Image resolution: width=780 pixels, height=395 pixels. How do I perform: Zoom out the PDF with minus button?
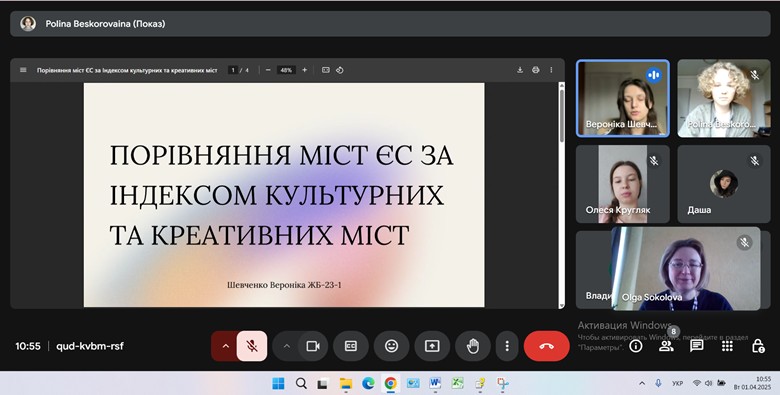pos(268,70)
